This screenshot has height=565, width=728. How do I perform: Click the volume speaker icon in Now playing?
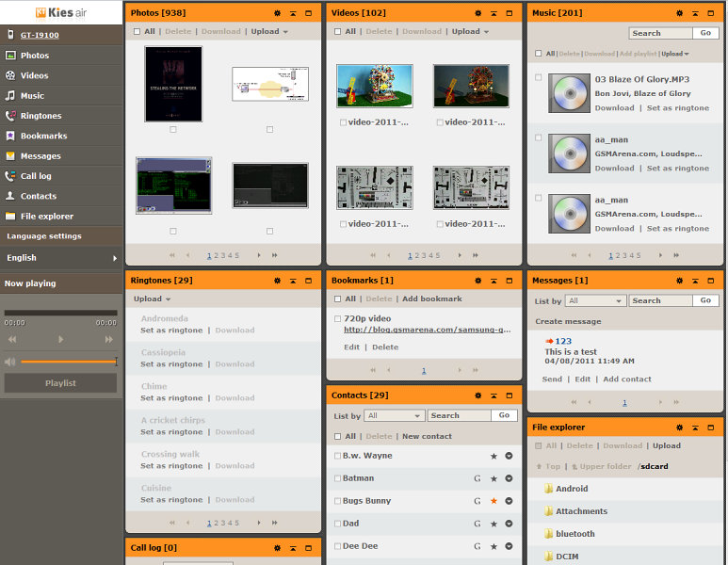pos(9,362)
